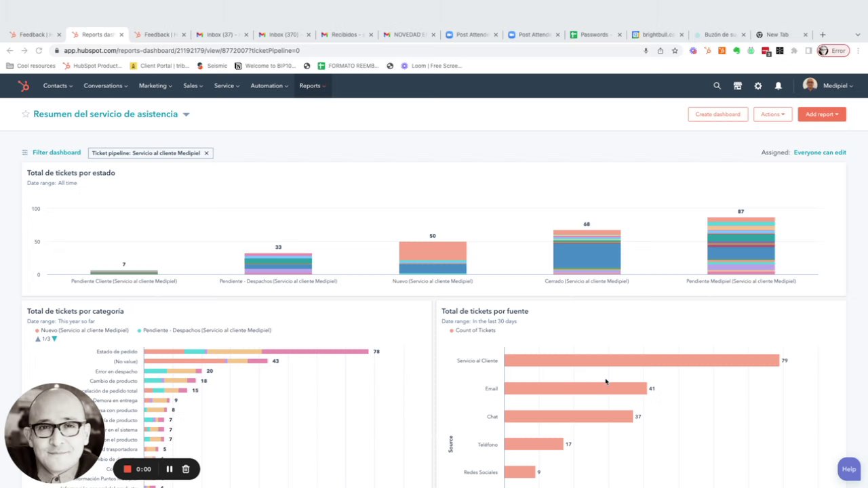Bookmark this page with star icon

tap(675, 51)
